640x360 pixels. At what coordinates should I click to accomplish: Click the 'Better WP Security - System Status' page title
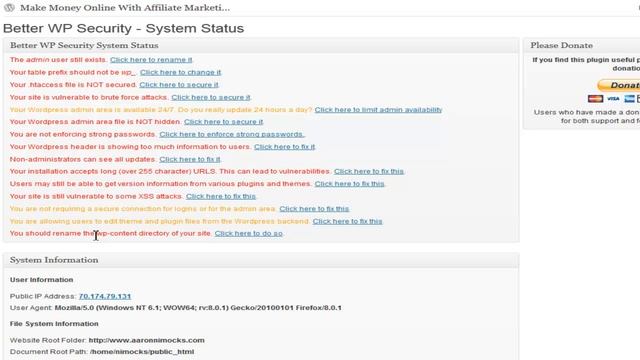(x=123, y=28)
